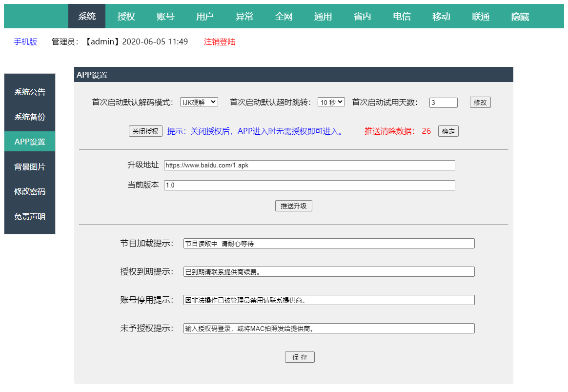Expand the 超时跳转 10 秒 dropdown
The image size is (568, 392).
point(331,102)
